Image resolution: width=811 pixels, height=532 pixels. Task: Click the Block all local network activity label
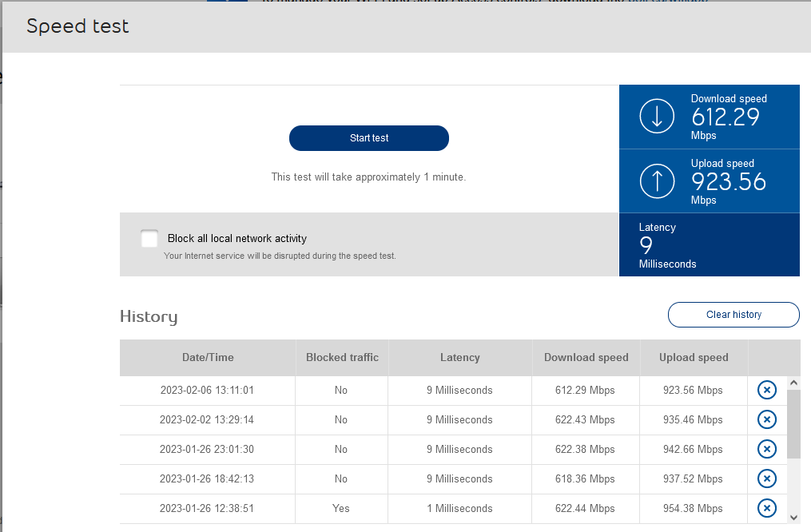click(237, 238)
